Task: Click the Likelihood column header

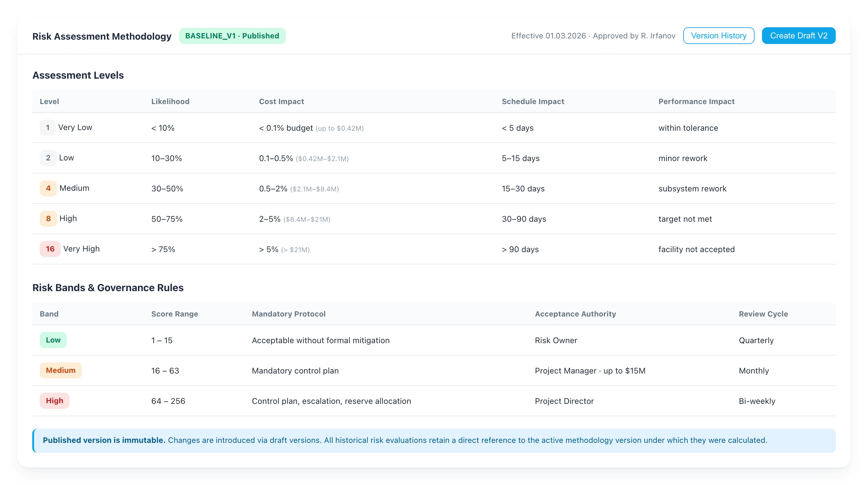Action: point(170,101)
